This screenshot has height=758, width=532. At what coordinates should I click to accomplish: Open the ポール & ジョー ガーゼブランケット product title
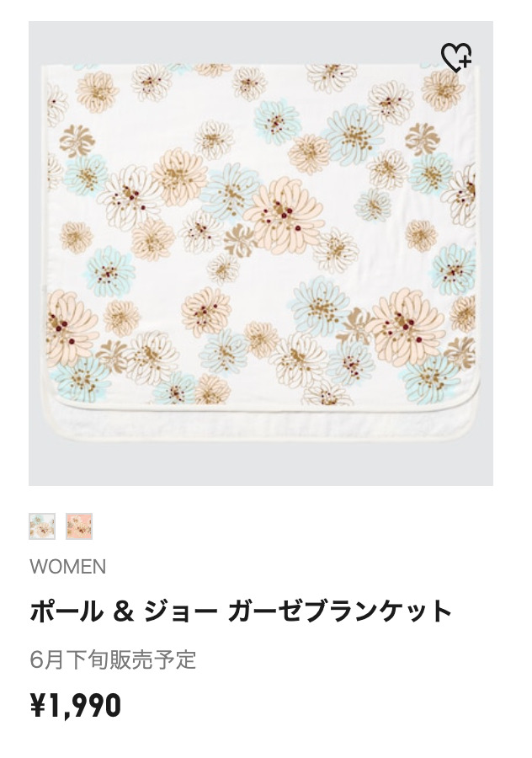(x=241, y=611)
